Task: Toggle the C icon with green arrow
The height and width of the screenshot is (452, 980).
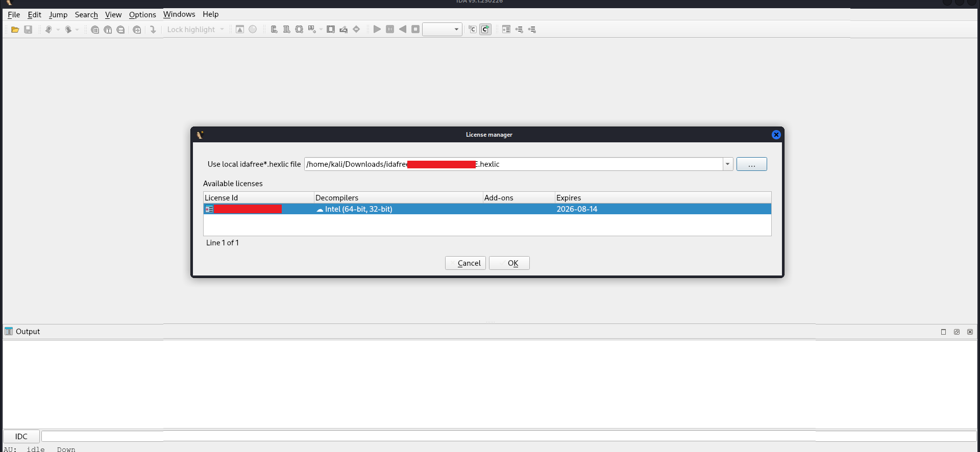Action: click(x=485, y=30)
